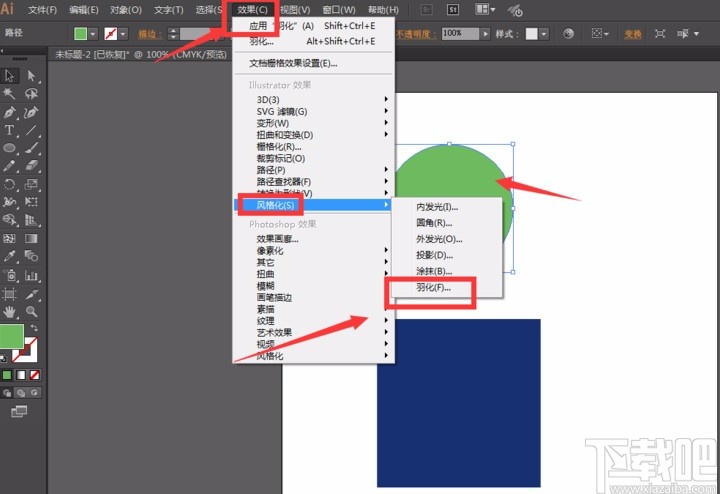Open stroke color dropdown in control bar

tap(123, 34)
